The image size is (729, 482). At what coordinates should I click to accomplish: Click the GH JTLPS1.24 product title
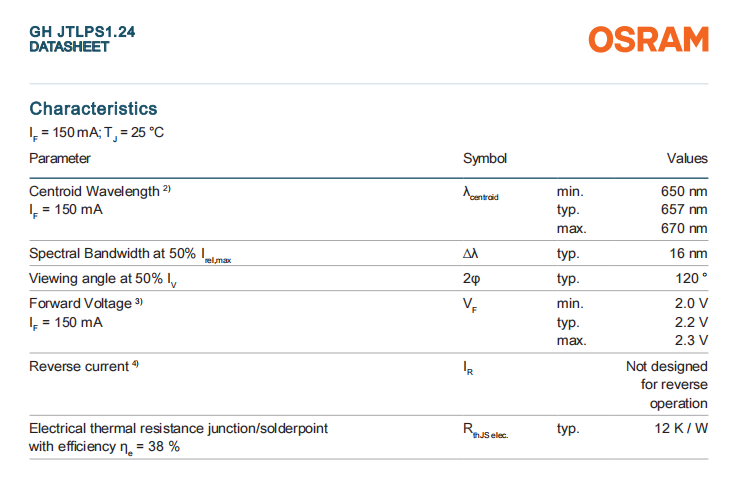coord(83,32)
